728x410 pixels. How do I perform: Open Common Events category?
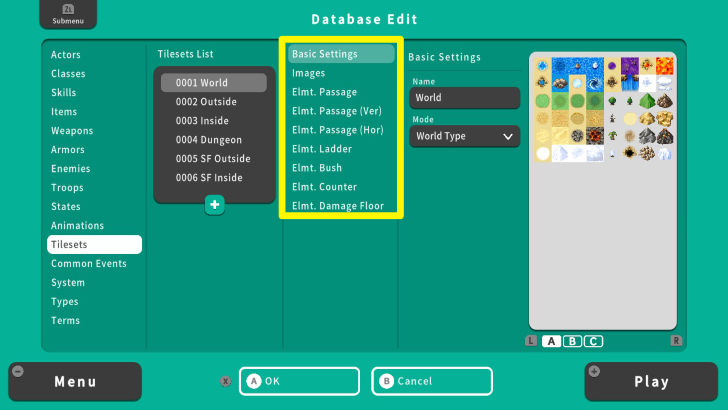tap(89, 264)
